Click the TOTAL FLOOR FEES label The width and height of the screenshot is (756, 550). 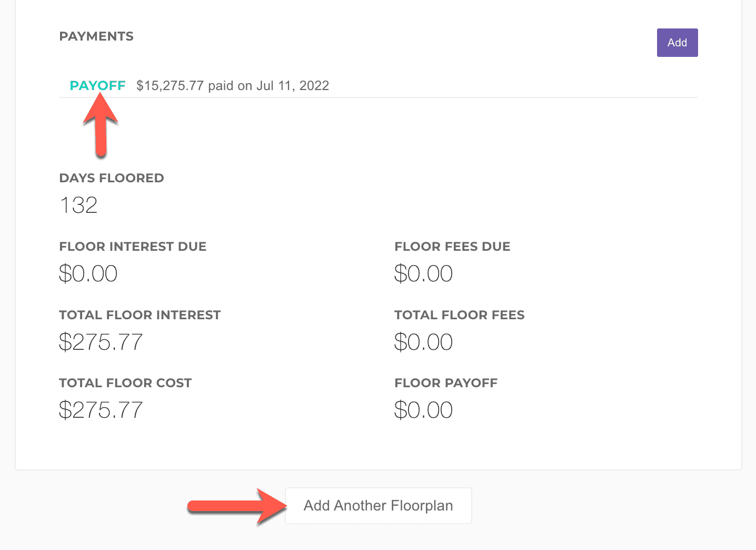pos(459,315)
